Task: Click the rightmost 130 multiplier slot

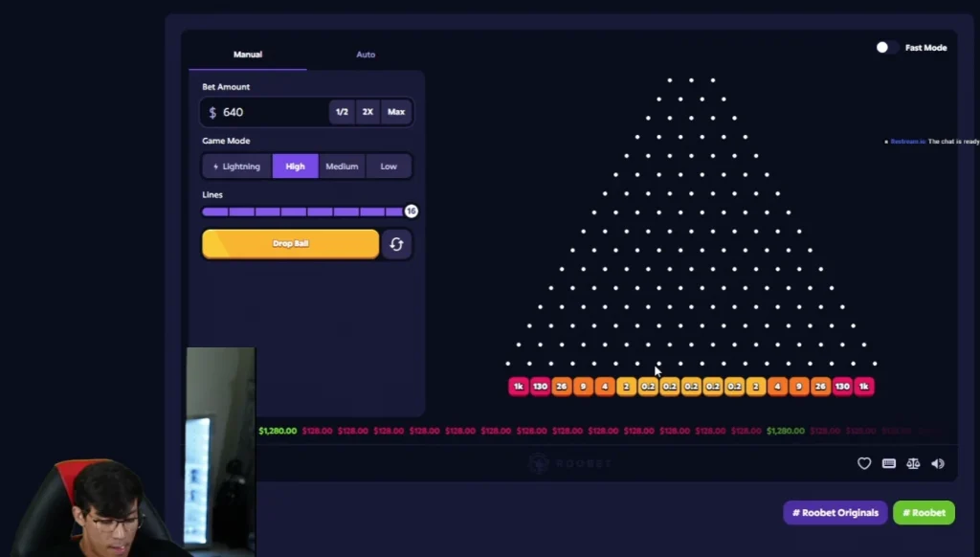Action: pyautogui.click(x=842, y=387)
